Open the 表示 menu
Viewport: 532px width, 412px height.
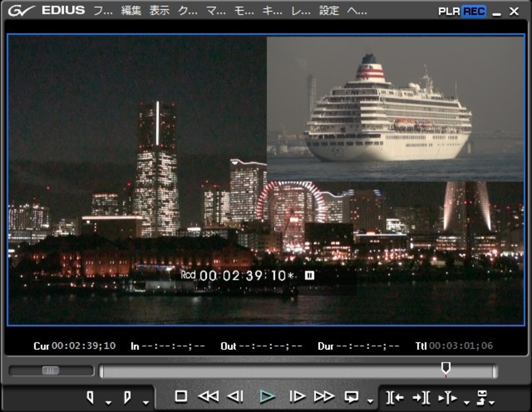(x=160, y=11)
